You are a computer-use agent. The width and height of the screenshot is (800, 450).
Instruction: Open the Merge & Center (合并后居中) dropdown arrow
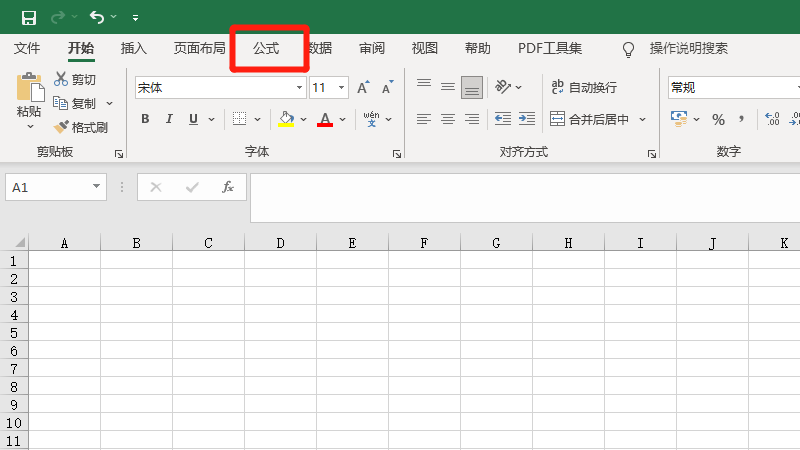[643, 119]
